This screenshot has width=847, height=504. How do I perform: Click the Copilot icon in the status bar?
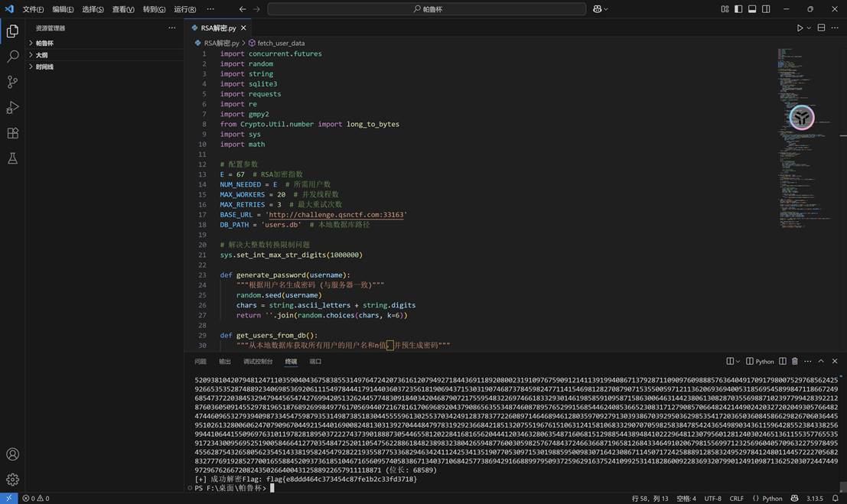794,498
